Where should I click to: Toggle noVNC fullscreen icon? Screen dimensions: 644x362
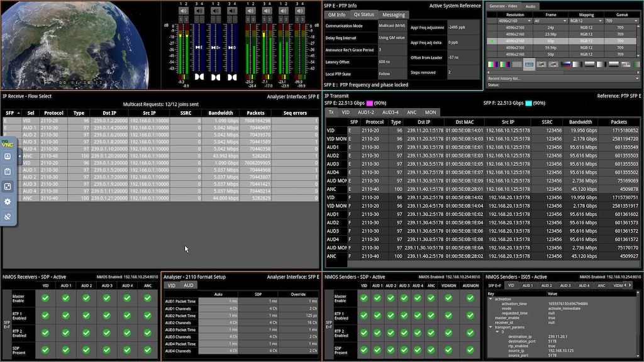coord(8,187)
